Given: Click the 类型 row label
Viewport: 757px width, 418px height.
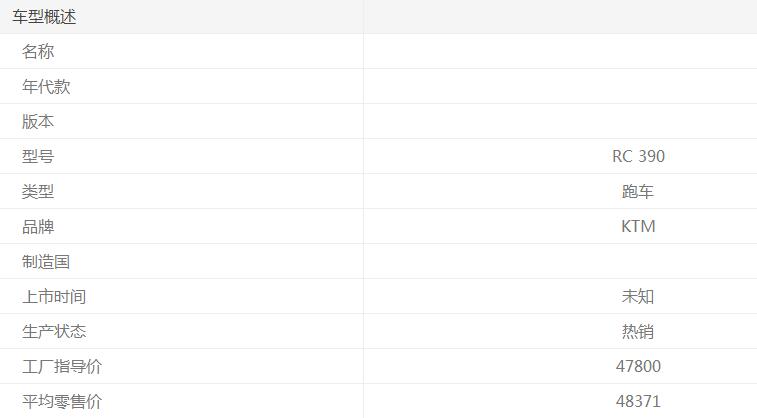Looking at the screenshot, I should pos(38,192).
